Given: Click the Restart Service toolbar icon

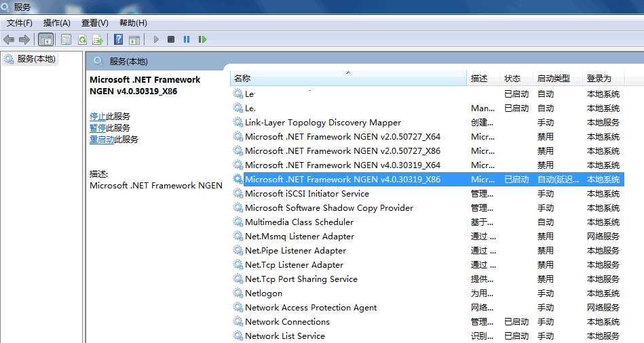Looking at the screenshot, I should [x=202, y=39].
